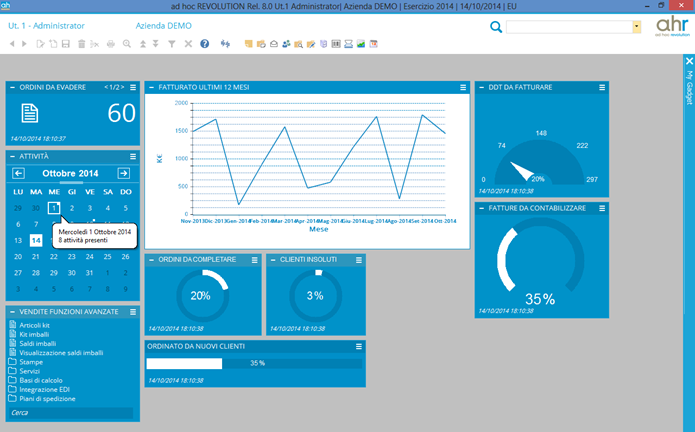Image resolution: width=695 pixels, height=432 pixels.
Task: Open the Ordini da Evadere gadget menu
Action: (133, 88)
